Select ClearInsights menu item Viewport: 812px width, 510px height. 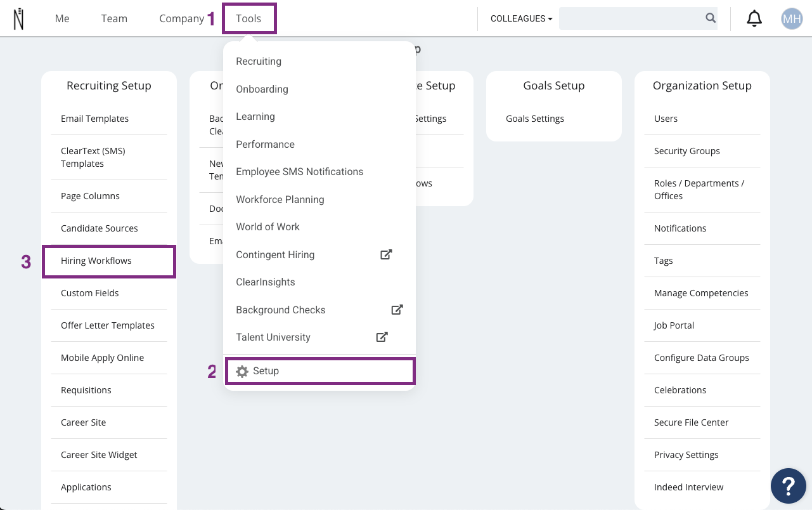pos(266,282)
